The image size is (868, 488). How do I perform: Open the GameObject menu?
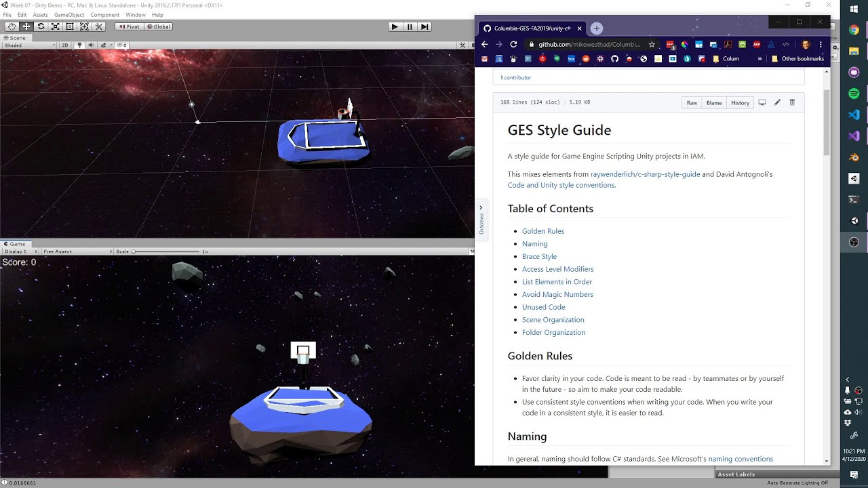tap(69, 15)
